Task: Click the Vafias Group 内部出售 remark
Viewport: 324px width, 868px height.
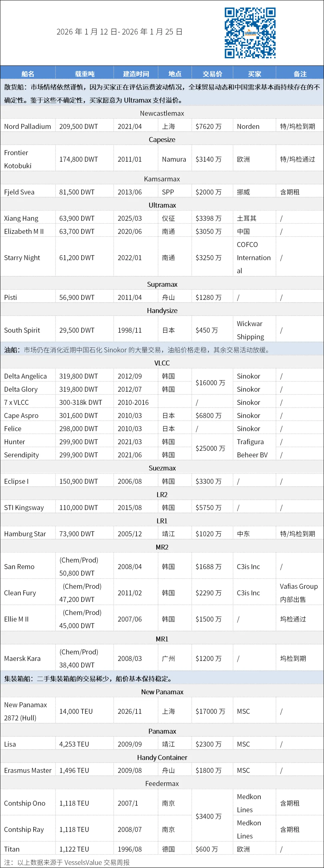Action: coord(298,593)
